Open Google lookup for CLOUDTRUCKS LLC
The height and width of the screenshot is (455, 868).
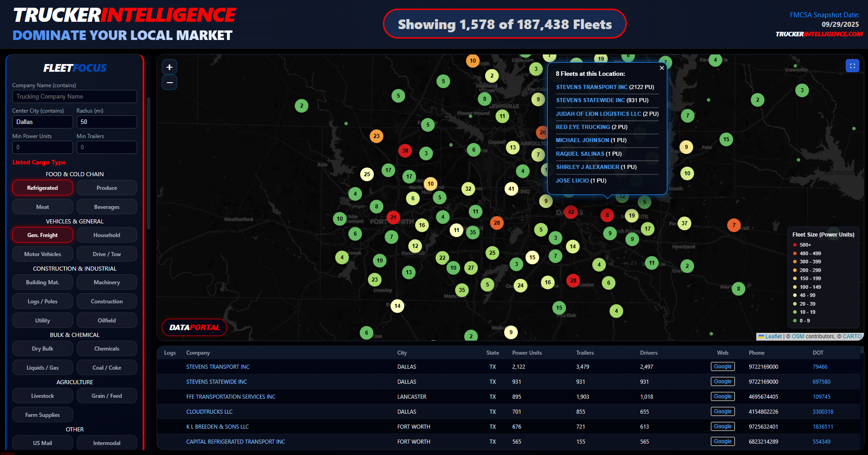pyautogui.click(x=722, y=411)
